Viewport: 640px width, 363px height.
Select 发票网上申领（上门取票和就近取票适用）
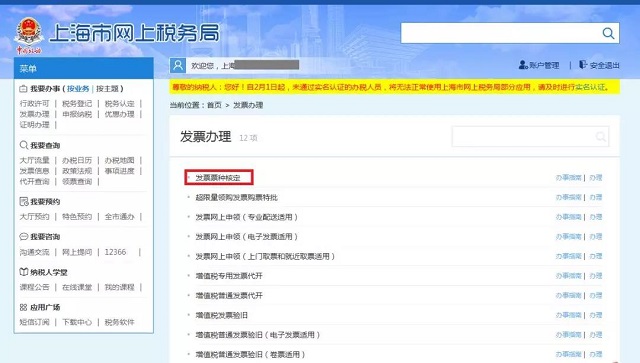(265, 256)
